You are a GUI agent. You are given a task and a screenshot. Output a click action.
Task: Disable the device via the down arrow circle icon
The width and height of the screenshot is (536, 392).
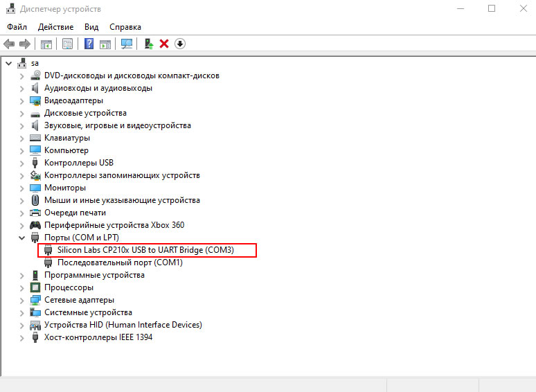[180, 44]
